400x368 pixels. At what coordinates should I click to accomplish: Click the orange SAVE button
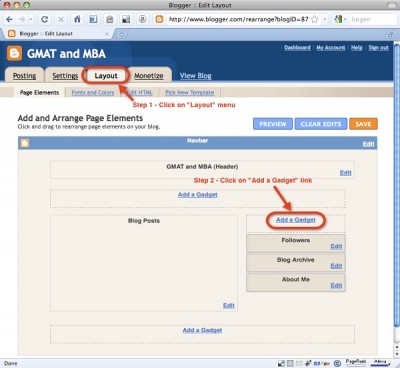(x=363, y=124)
